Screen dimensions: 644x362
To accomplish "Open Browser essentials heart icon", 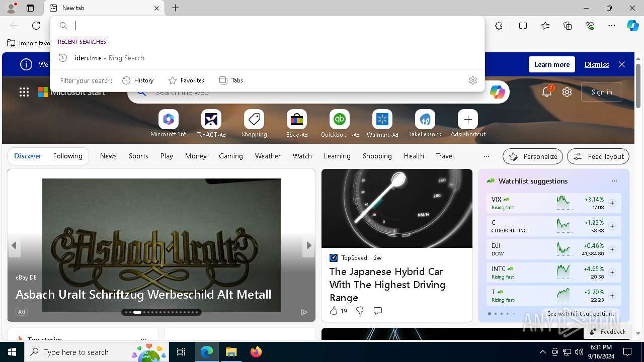I will [x=590, y=26].
